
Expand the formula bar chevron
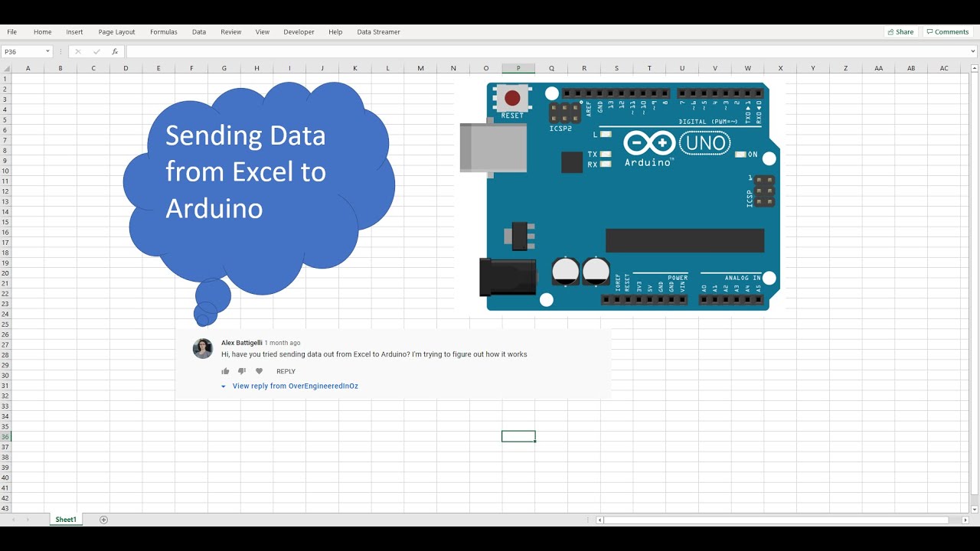tap(973, 51)
